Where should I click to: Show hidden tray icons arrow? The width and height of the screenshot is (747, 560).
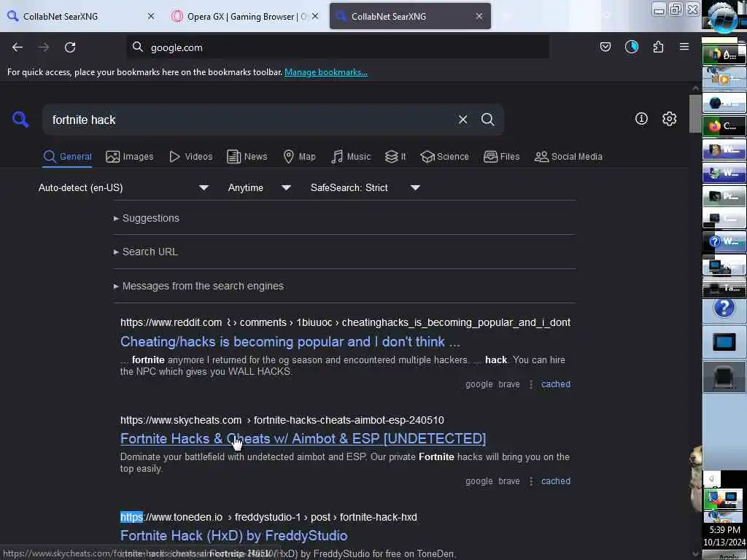click(712, 478)
